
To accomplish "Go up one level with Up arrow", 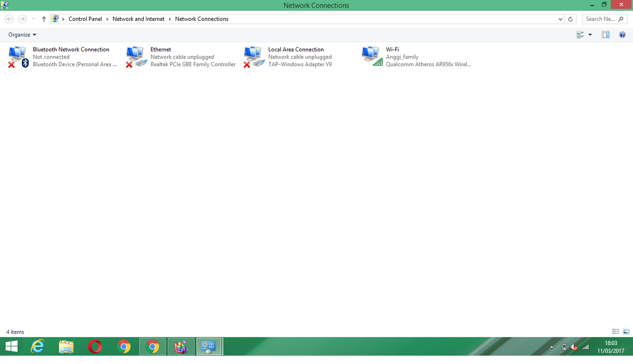I will (x=44, y=19).
